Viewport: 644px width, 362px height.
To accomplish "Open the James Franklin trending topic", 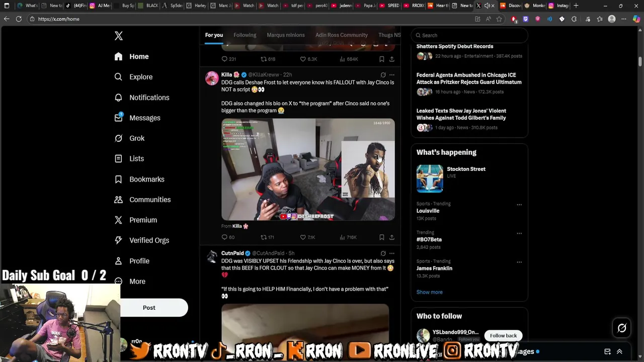I will (x=434, y=268).
